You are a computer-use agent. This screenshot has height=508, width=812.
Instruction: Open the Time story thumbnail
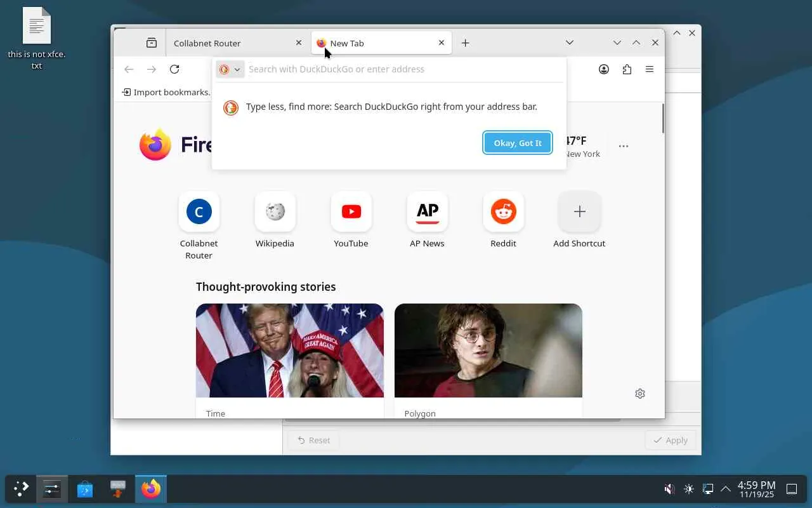tap(290, 351)
